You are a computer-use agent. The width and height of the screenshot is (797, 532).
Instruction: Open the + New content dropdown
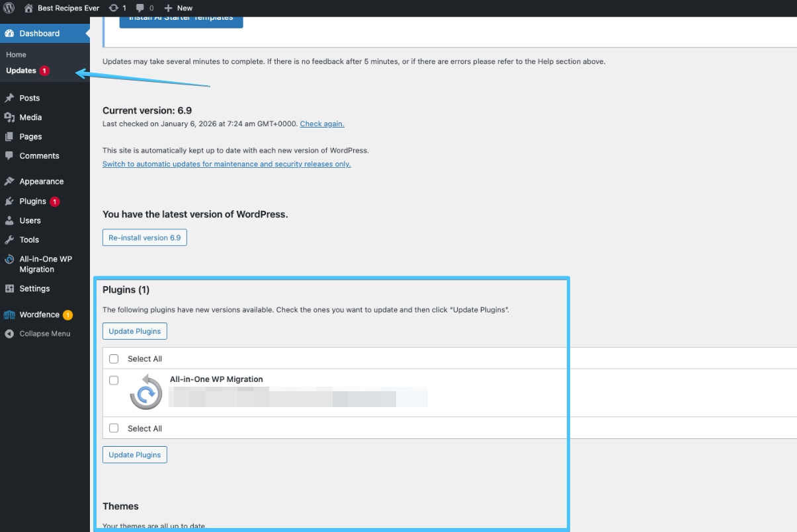point(179,8)
